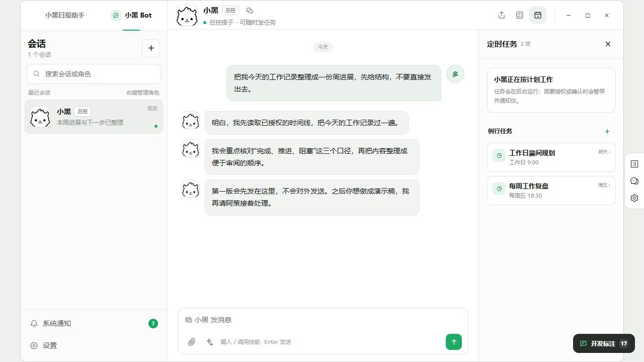Click the 右键管理角色 hint text

point(142,93)
